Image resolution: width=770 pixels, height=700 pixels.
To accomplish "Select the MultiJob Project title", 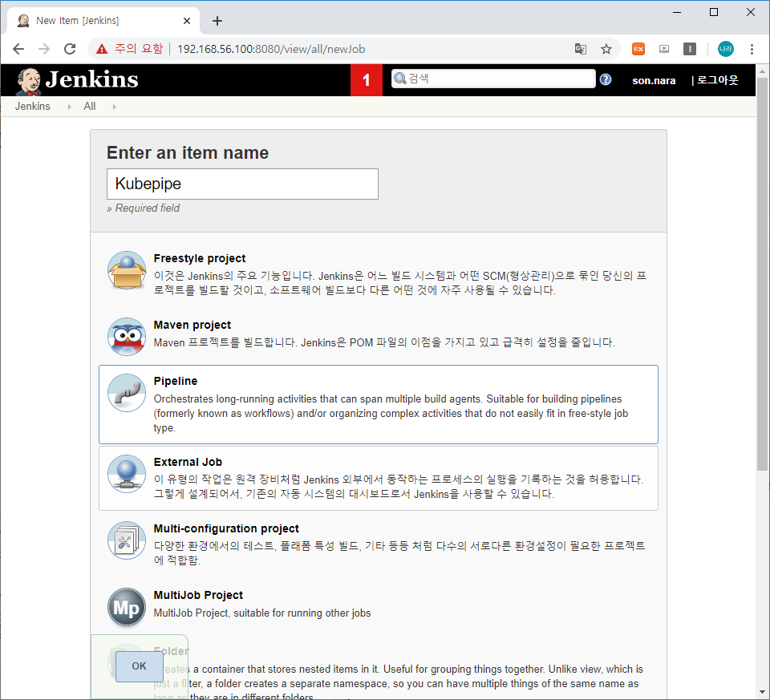I will (x=198, y=595).
